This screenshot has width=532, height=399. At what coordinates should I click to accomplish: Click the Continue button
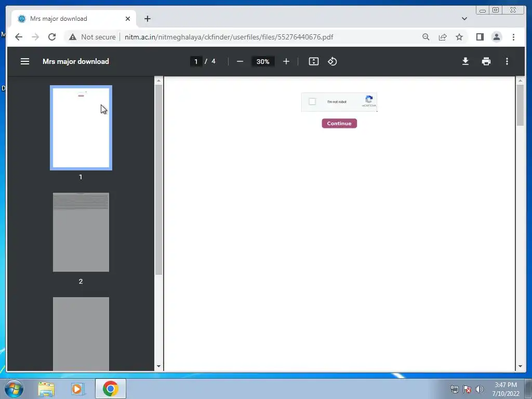[x=339, y=123]
